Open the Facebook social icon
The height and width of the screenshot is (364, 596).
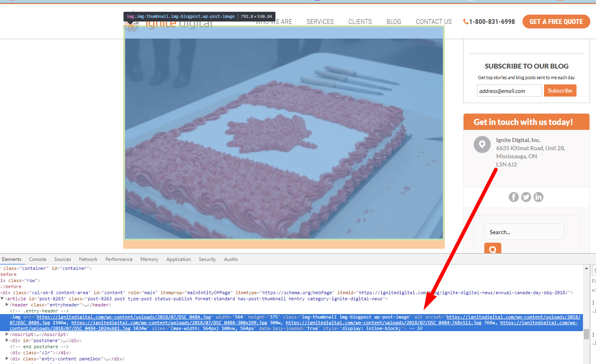pyautogui.click(x=514, y=197)
